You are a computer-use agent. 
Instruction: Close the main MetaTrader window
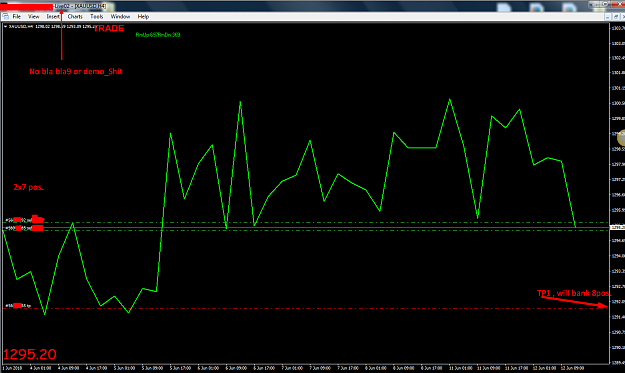[x=618, y=4]
